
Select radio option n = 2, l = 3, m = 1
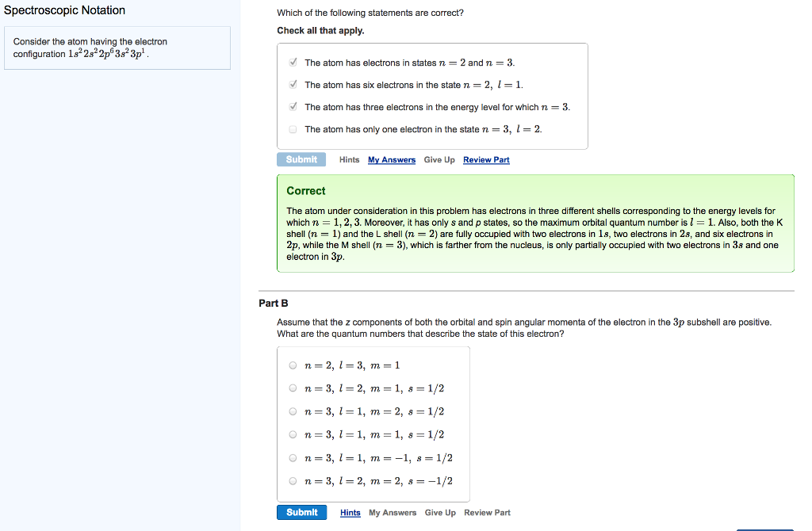[x=293, y=365]
